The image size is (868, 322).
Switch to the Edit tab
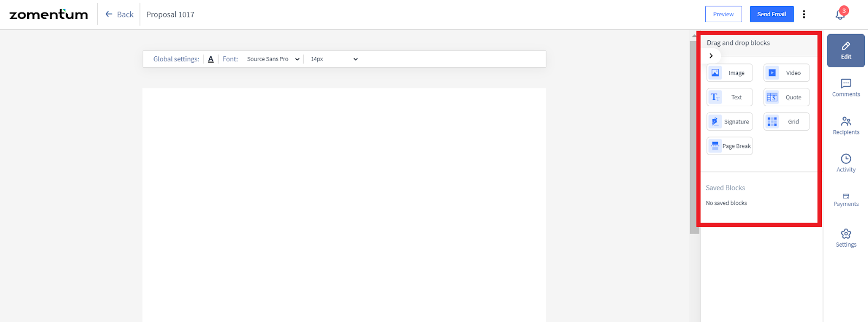[846, 50]
